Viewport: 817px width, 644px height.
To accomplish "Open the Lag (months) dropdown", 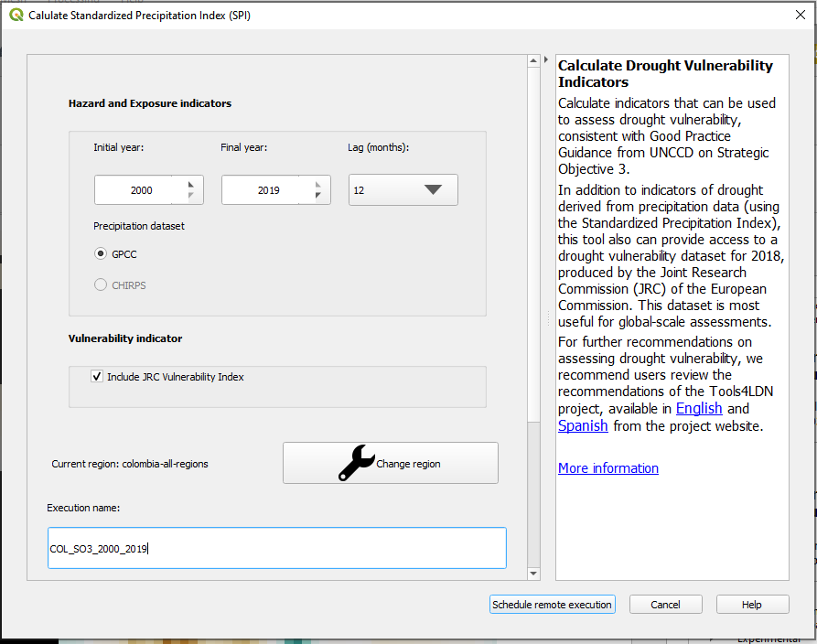I will pyautogui.click(x=403, y=190).
